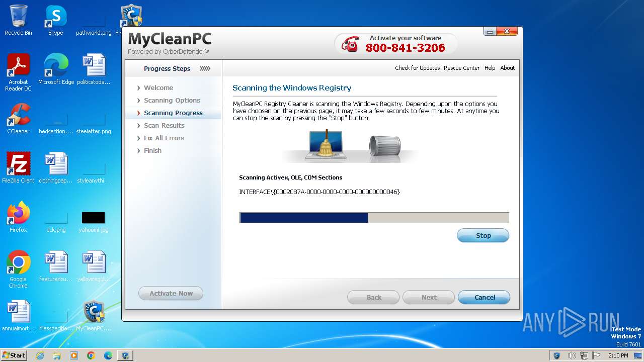This screenshot has height=362, width=644.
Task: Click the MyCleanPC logo title
Action: point(170,39)
